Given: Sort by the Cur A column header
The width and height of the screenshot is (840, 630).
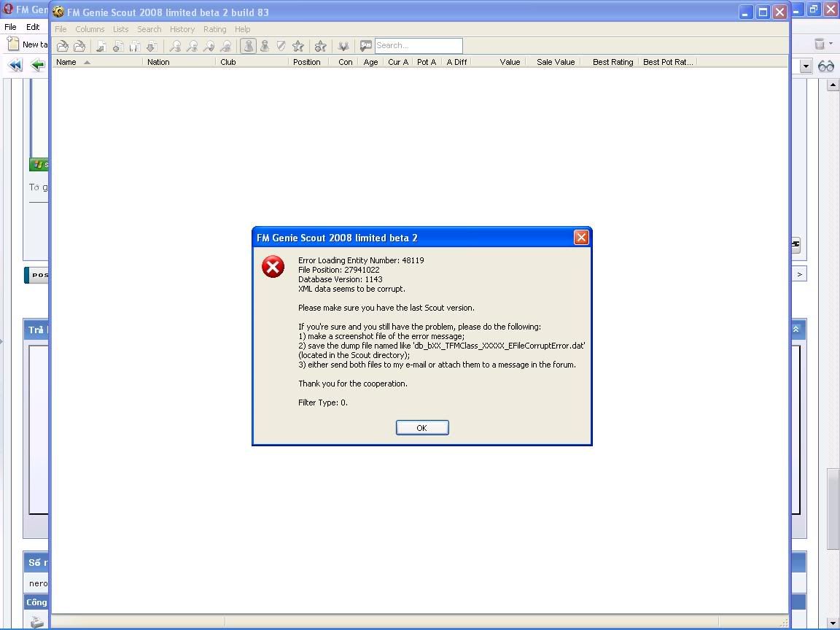Looking at the screenshot, I should pyautogui.click(x=398, y=62).
